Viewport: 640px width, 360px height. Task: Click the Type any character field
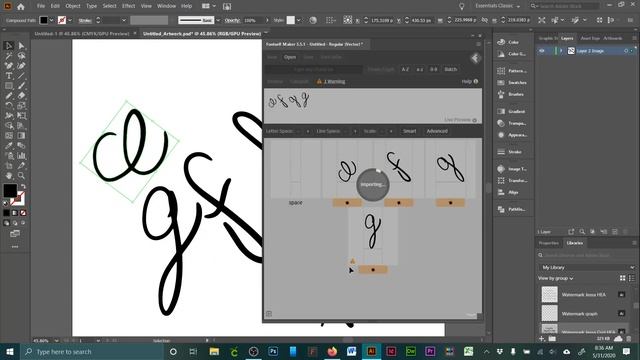[x=313, y=69]
